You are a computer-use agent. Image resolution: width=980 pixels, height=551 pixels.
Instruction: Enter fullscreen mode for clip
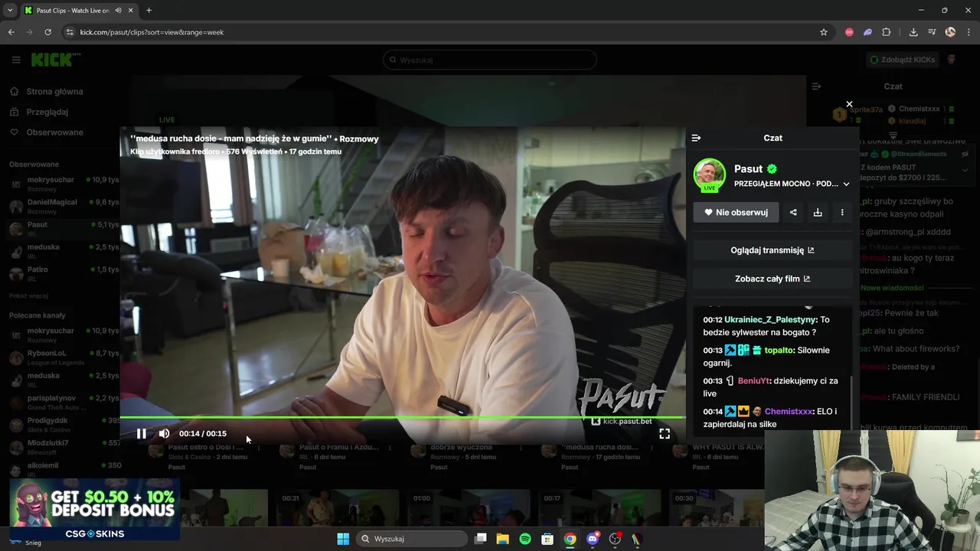click(665, 433)
